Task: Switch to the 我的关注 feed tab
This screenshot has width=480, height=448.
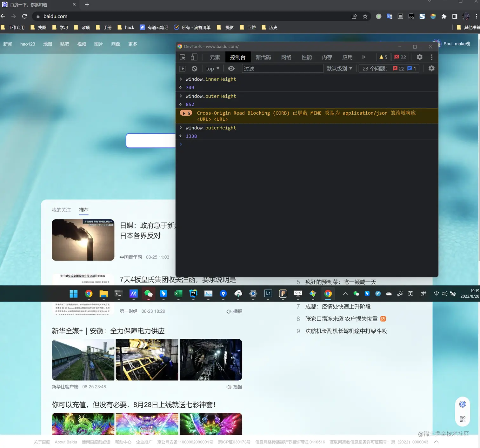Action: coord(61,210)
